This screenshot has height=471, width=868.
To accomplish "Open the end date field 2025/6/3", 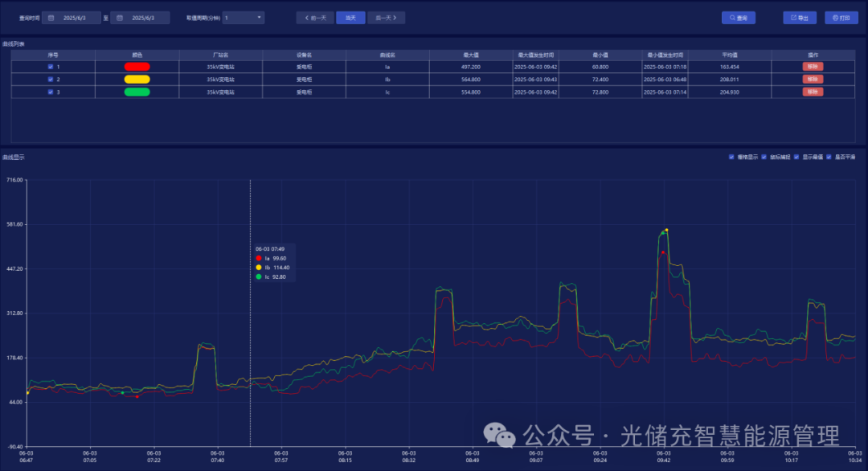I will tap(140, 18).
